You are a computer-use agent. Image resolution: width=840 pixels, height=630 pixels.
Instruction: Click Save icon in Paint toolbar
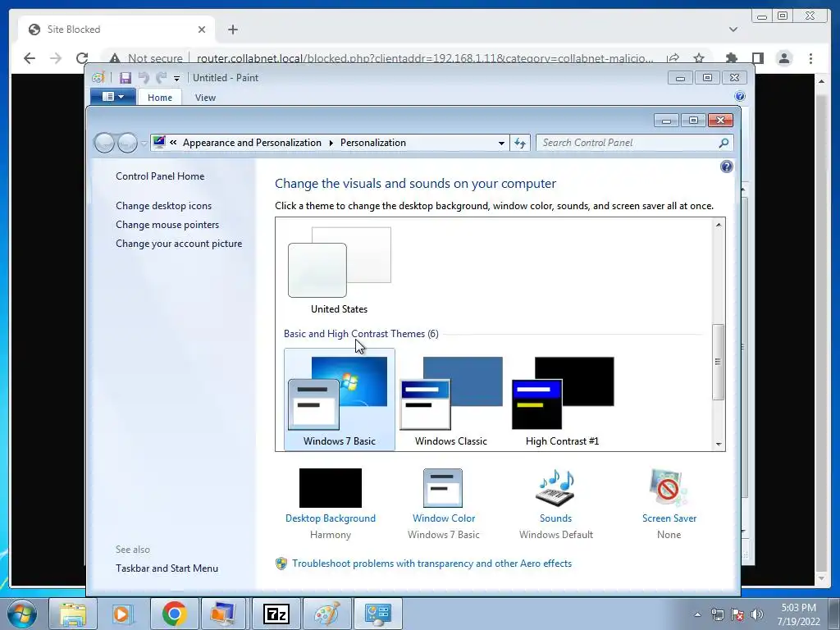pos(125,78)
